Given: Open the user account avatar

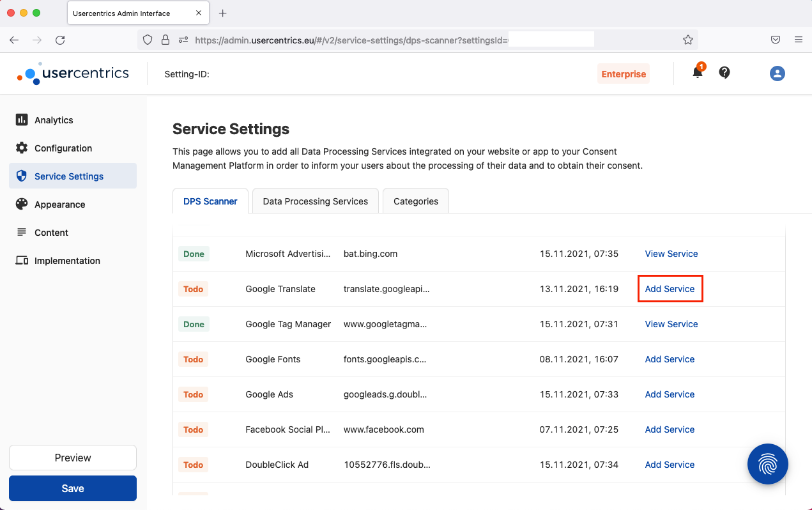Looking at the screenshot, I should pos(778,73).
